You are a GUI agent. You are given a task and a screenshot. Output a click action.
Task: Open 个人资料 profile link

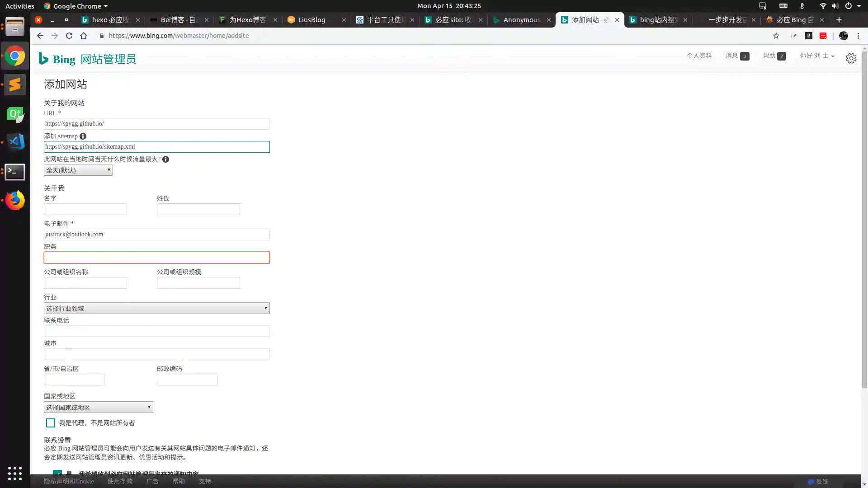tap(699, 56)
